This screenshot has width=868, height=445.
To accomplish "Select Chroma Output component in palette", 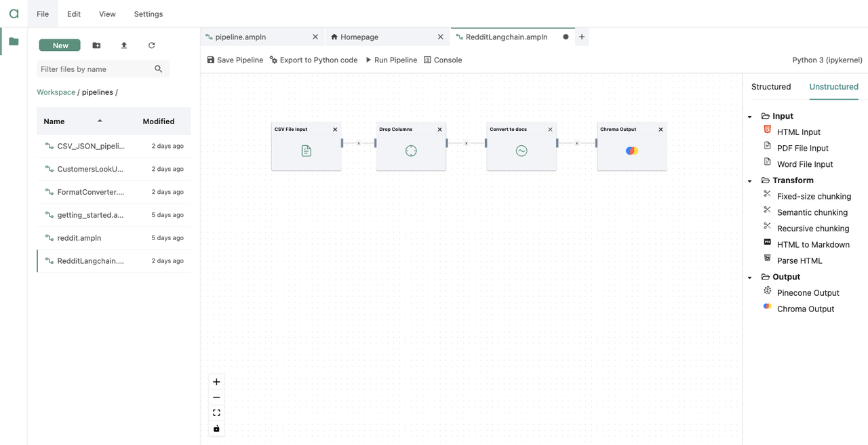I will (805, 309).
